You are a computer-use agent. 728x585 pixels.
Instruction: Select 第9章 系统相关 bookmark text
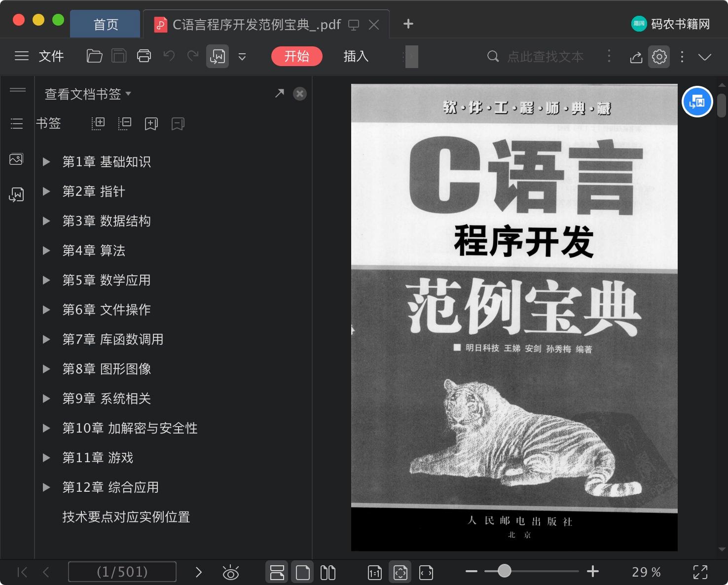point(107,399)
